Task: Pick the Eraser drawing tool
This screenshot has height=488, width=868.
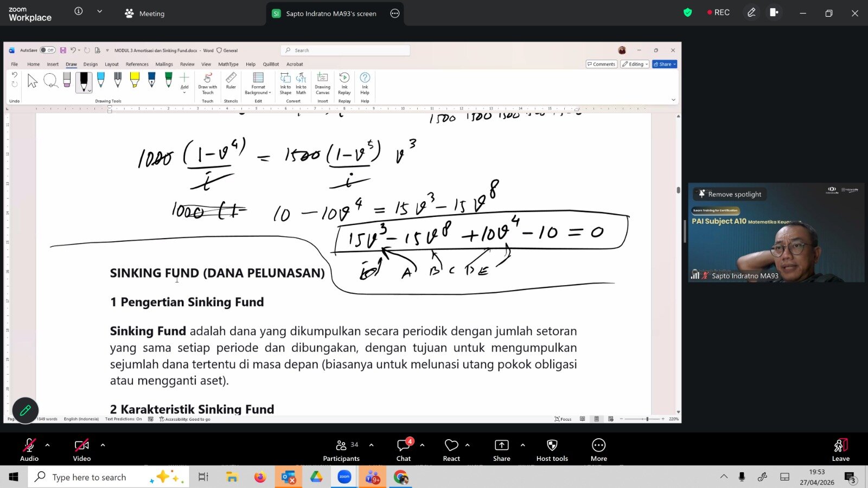Action: pos(67,80)
